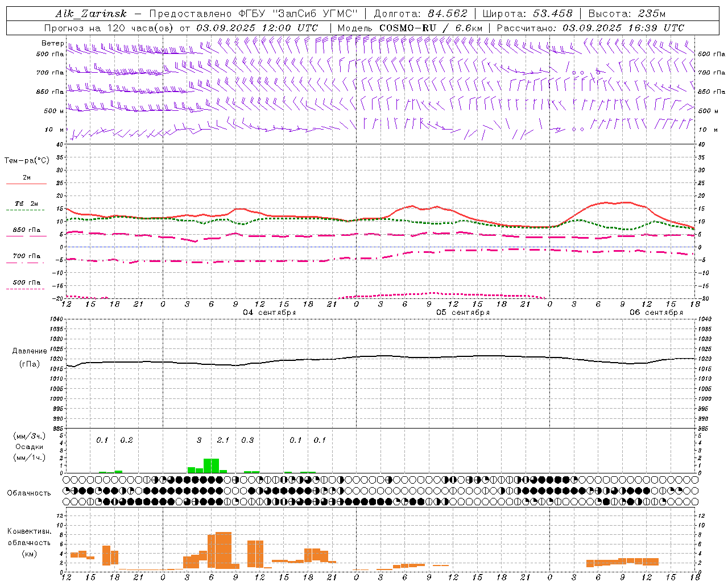Click the 3-hour precipitation total 3
728x582 pixels.
(199, 440)
